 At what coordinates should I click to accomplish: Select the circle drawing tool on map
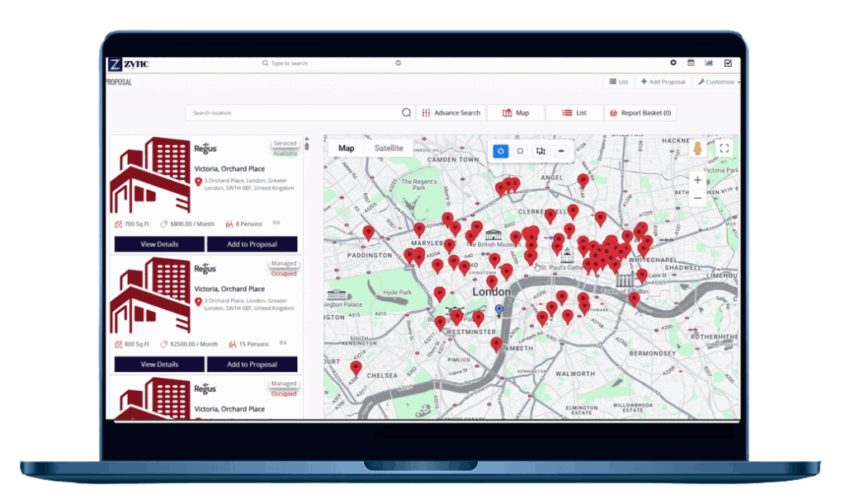(x=501, y=151)
